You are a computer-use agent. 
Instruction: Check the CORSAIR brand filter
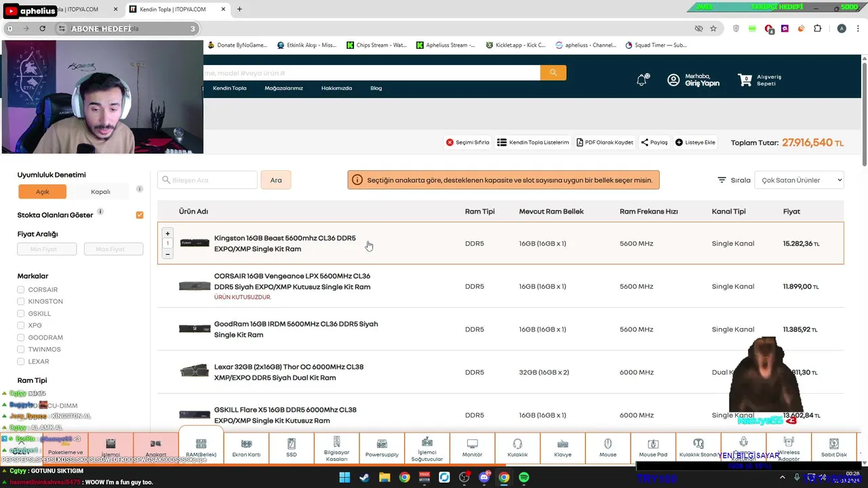coord(21,289)
